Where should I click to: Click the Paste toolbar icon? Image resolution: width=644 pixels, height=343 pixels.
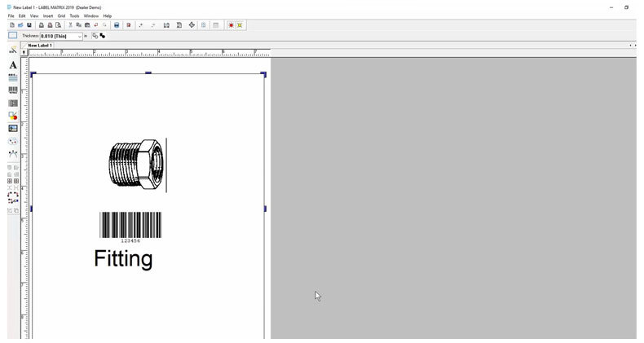pyautogui.click(x=87, y=25)
